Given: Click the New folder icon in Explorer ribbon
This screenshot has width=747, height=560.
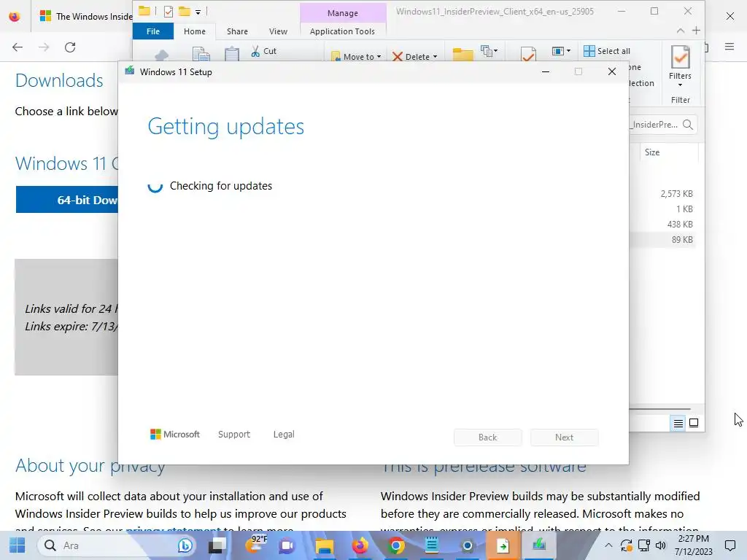Looking at the screenshot, I should [x=462, y=54].
